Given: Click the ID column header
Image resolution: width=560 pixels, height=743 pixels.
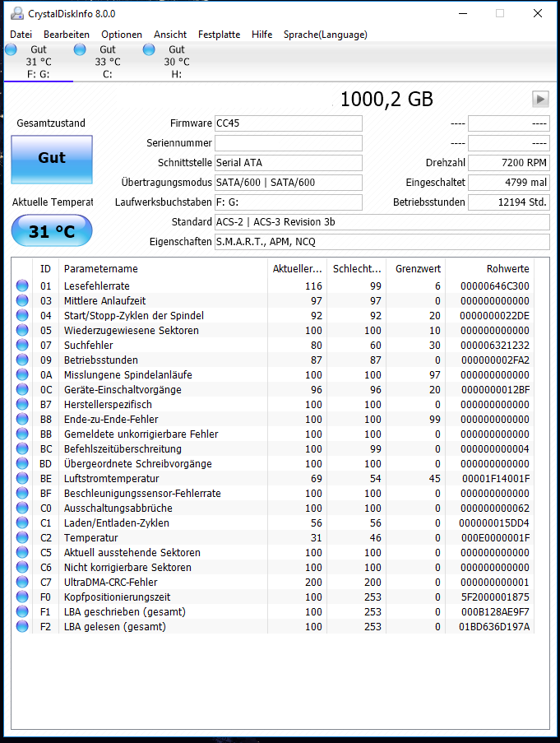Looking at the screenshot, I should click(x=45, y=269).
